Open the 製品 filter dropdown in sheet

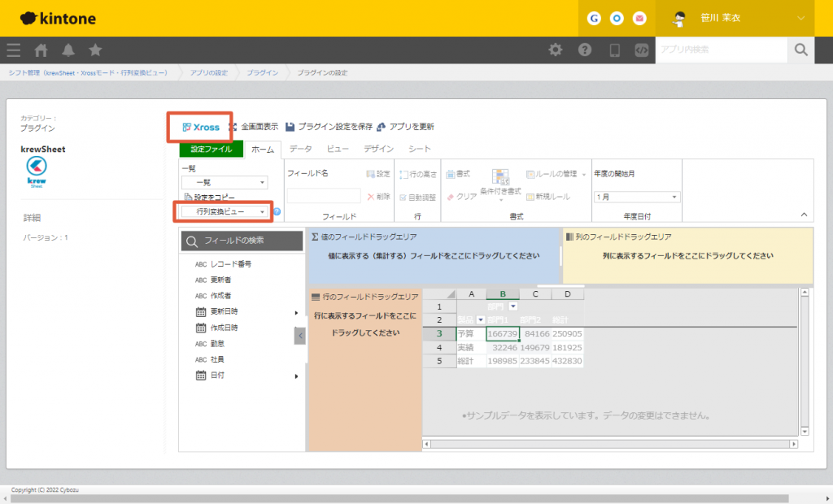pyautogui.click(x=480, y=319)
